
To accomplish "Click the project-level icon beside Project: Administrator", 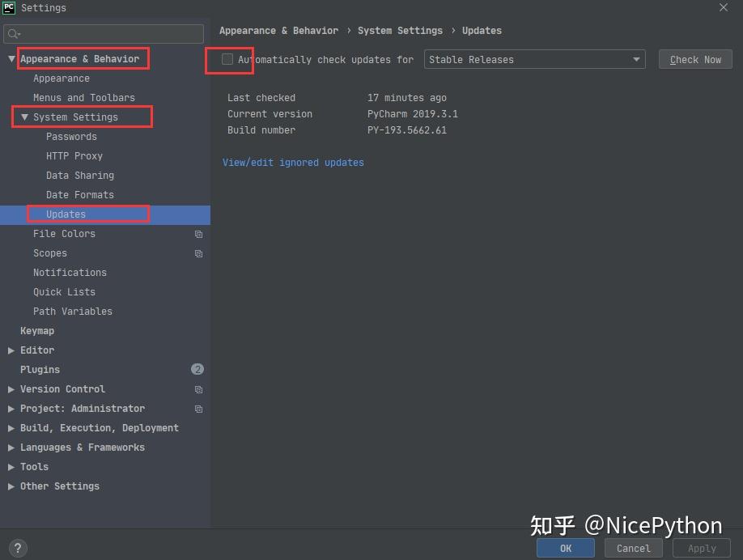I will pos(198,409).
